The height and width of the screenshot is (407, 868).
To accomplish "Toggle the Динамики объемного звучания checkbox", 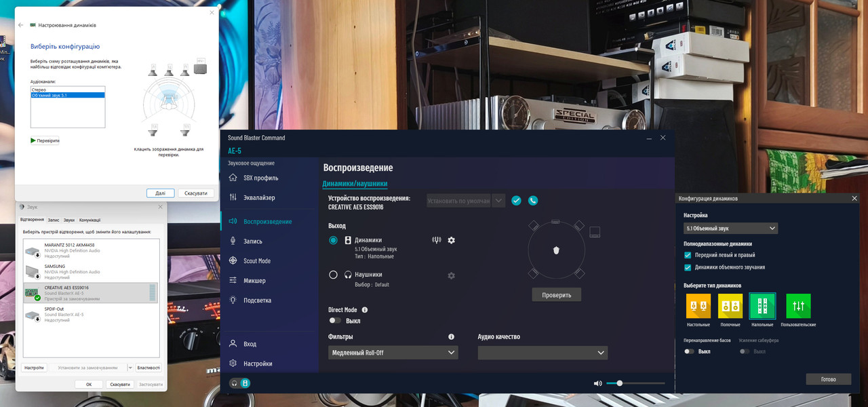I will coord(688,267).
